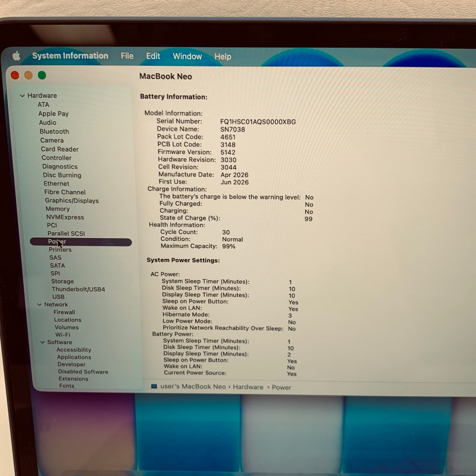Select Wi-Fi under Network
476x476 pixels.
click(62, 335)
